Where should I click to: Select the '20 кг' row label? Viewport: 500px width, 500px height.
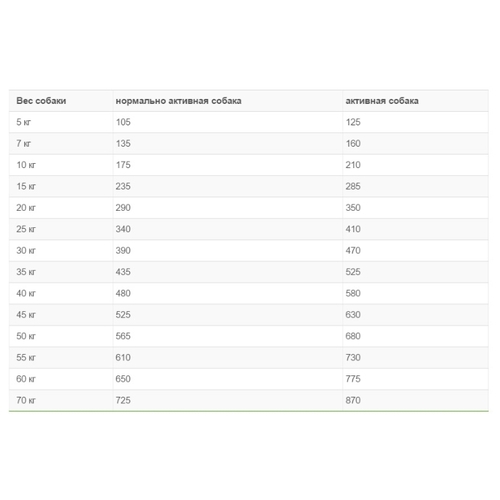click(26, 208)
